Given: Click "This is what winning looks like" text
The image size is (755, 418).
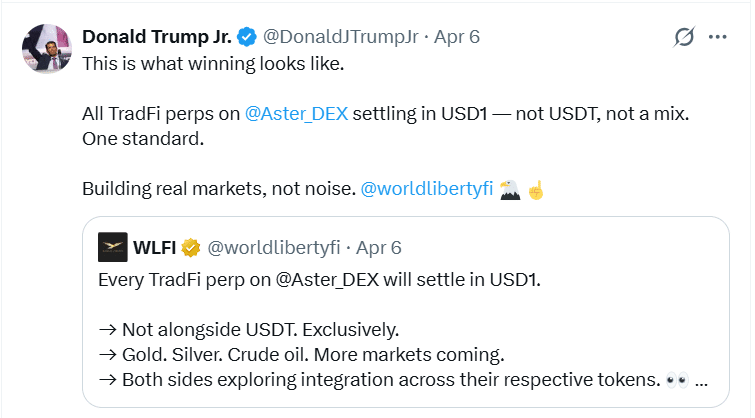Looking at the screenshot, I should point(214,62).
